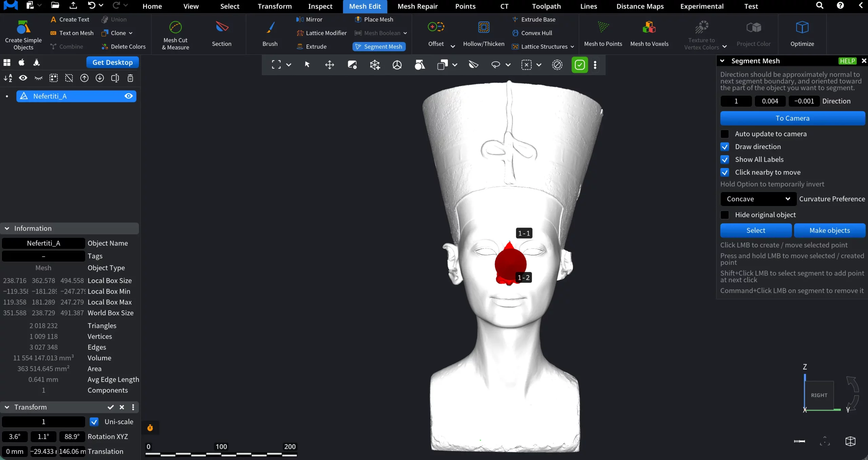This screenshot has width=868, height=460.
Task: Toggle the Uni-scale checkbox
Action: tap(94, 422)
